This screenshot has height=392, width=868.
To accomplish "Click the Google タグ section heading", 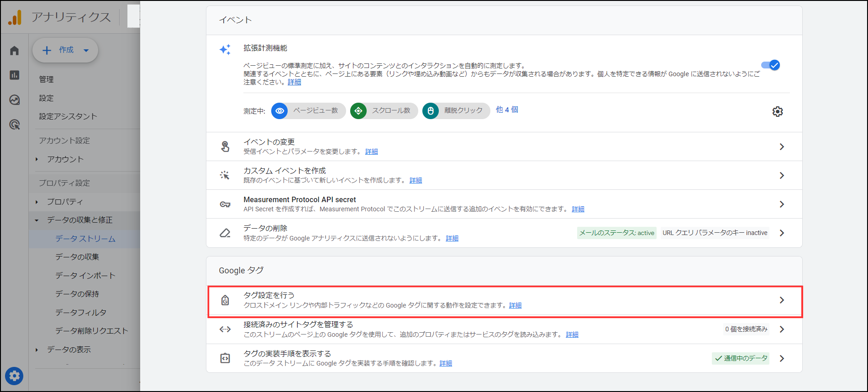I will click(x=241, y=270).
